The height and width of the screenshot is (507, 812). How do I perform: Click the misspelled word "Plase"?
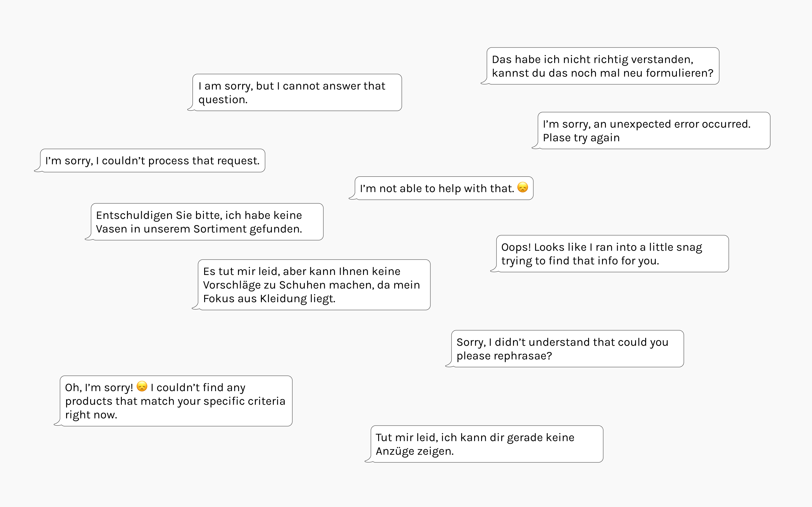click(x=557, y=138)
